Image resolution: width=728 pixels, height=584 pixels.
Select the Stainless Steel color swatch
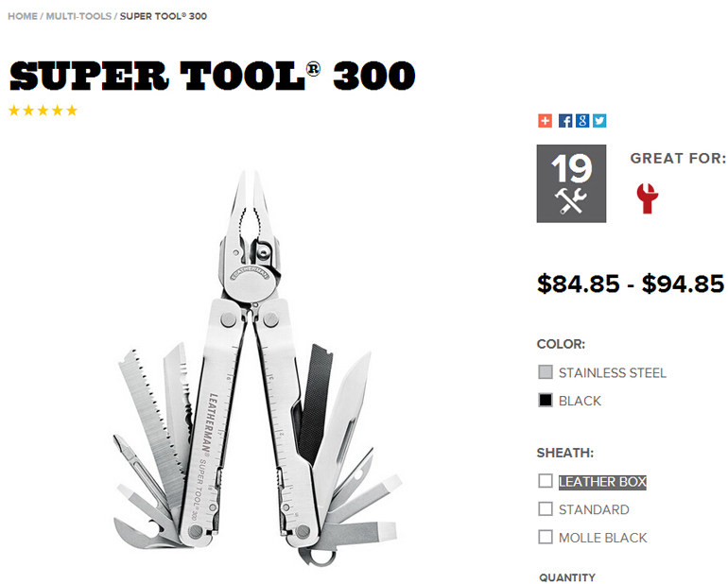pos(546,371)
